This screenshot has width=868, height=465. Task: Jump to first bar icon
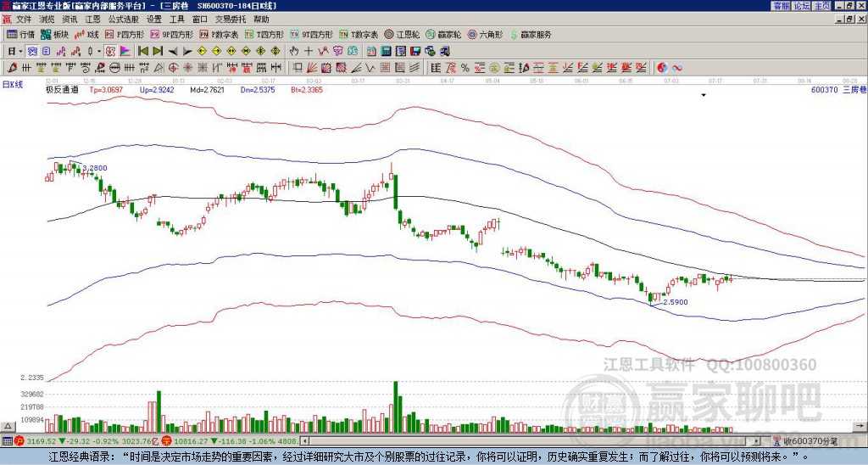coord(143,52)
